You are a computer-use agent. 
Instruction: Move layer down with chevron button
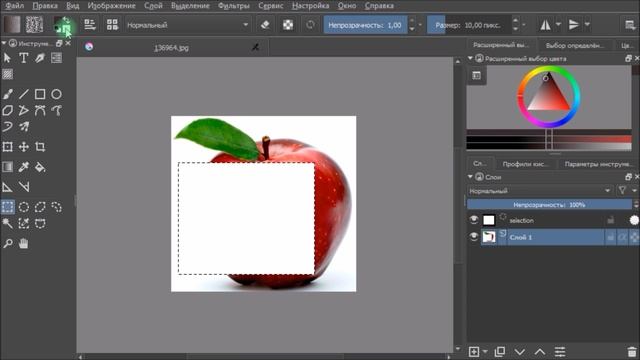(x=520, y=351)
